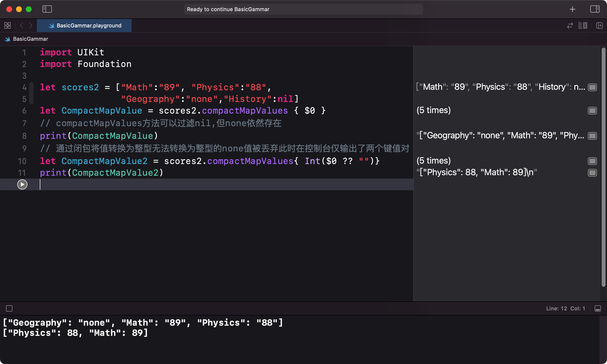
Task: Click the code review arrows icon
Action: click(570, 25)
